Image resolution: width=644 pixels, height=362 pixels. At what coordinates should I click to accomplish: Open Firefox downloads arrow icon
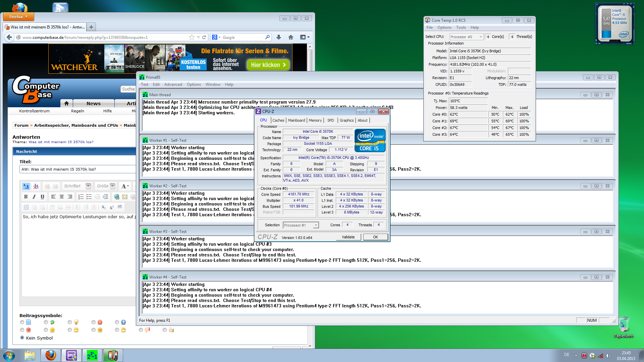[278, 37]
